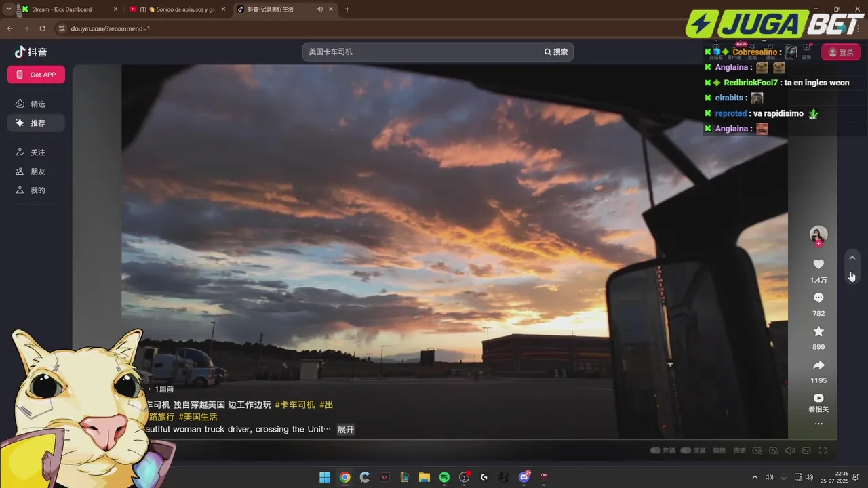This screenshot has width=868, height=488.
Task: Like the video with heart icon
Action: point(818,264)
